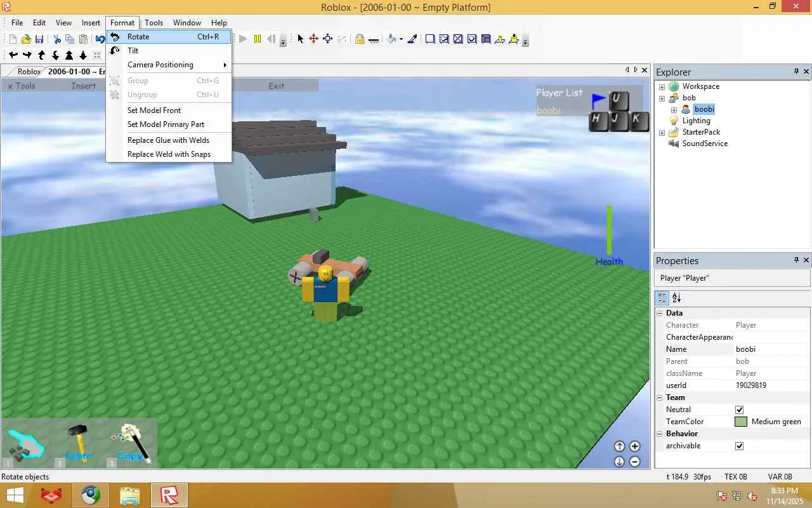The width and height of the screenshot is (812, 508).
Task: Click the yellow block on platform icon
Action: 500,39
